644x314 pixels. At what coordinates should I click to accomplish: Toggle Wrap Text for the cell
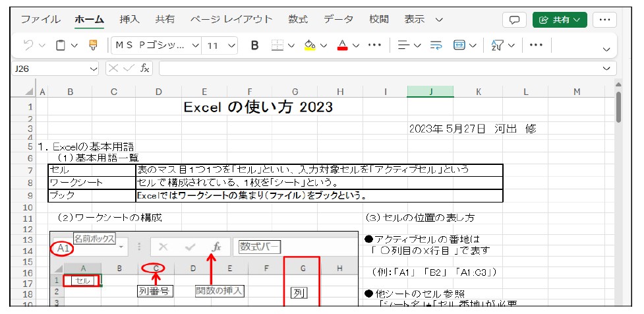[436, 46]
